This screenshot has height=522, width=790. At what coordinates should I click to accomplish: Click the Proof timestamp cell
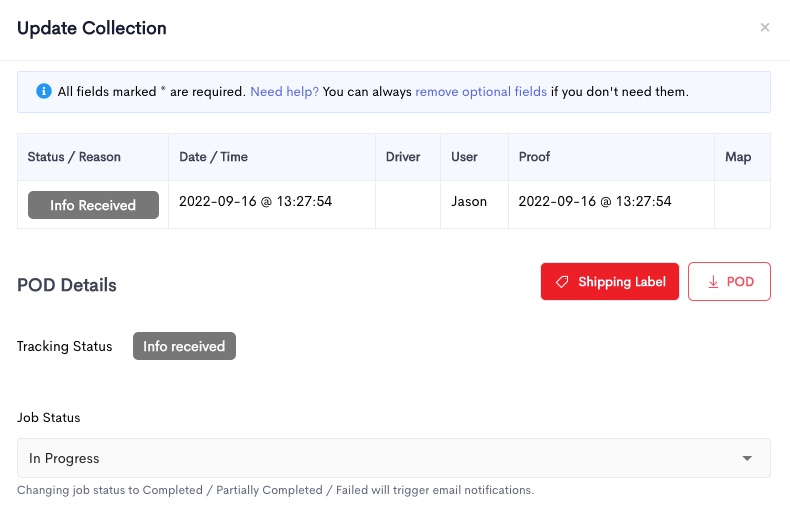click(x=595, y=202)
